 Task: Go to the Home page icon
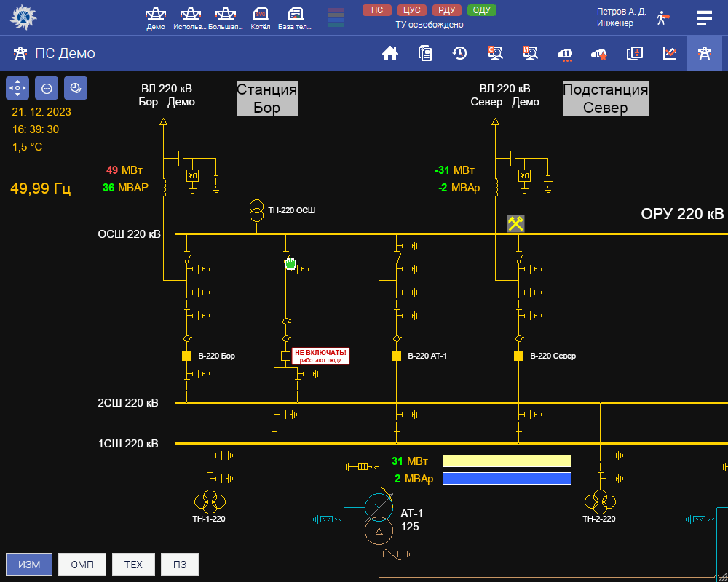(x=391, y=53)
